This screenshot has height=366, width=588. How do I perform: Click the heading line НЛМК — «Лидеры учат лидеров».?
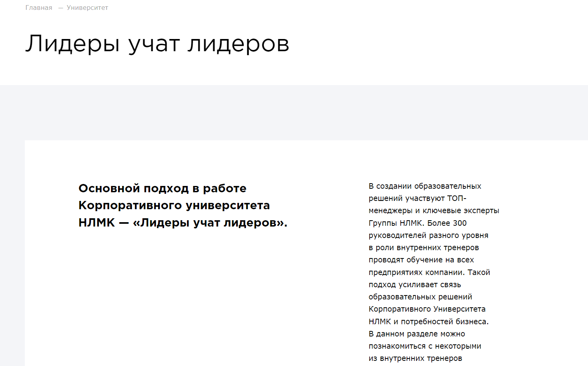pos(183,223)
